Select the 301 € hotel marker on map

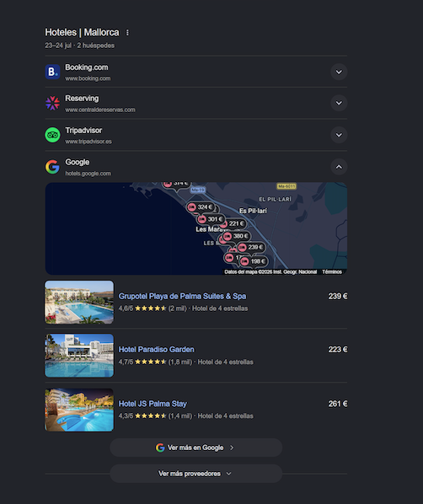click(x=211, y=219)
